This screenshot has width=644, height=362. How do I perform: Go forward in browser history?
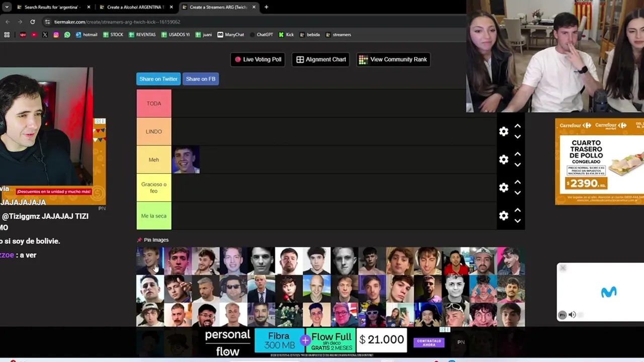[x=20, y=22]
